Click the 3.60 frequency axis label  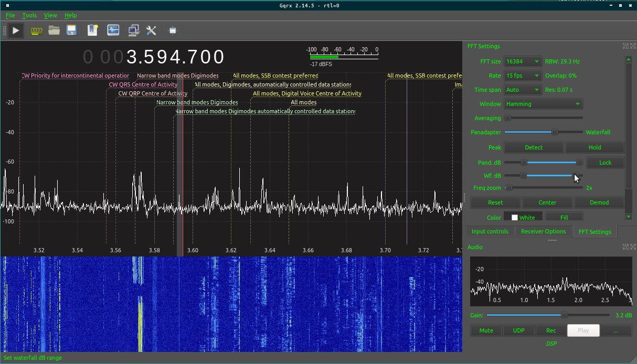(193, 250)
